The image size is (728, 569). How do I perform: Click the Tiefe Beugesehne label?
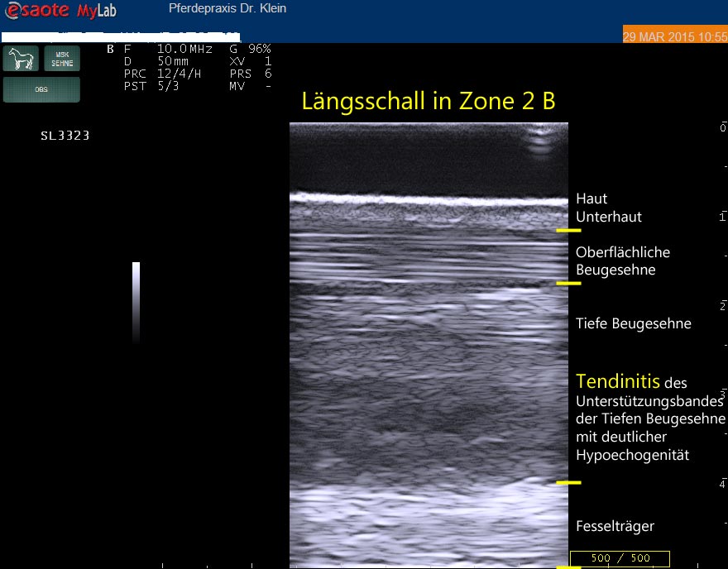pos(633,323)
